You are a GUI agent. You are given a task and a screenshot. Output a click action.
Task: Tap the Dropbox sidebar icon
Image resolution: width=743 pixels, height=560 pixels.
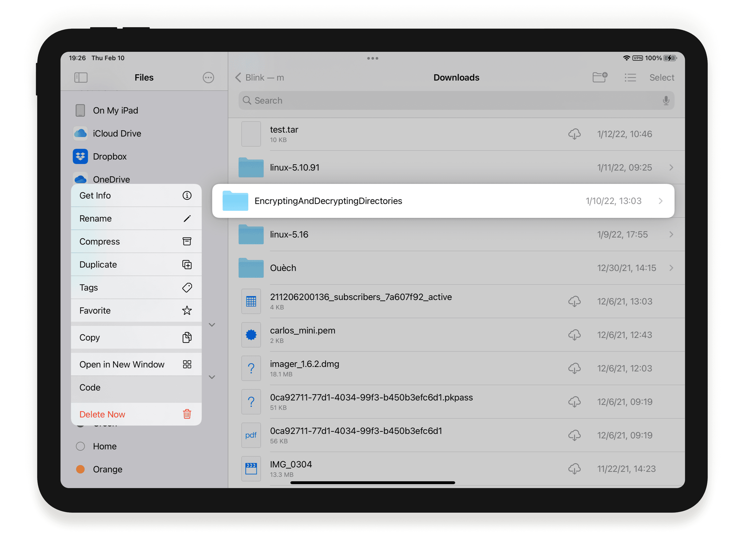point(80,156)
